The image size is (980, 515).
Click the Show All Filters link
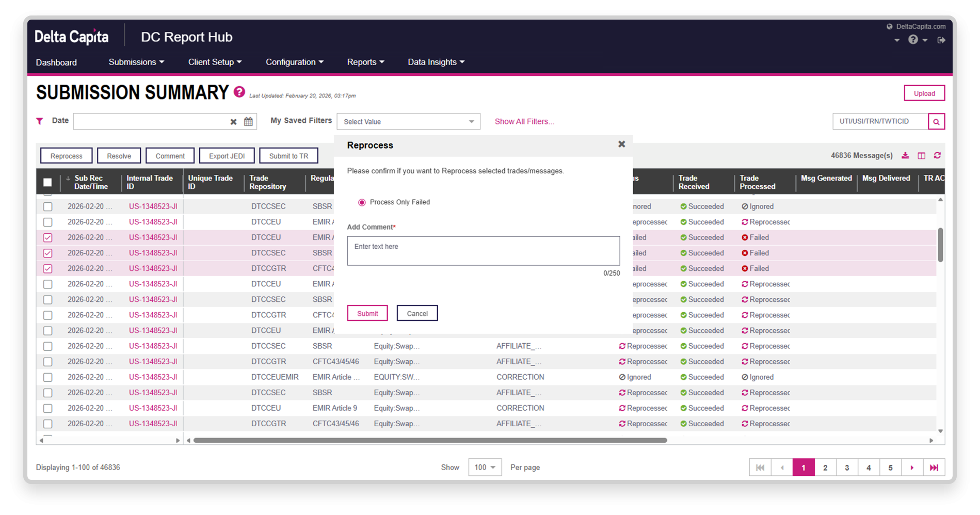524,122
